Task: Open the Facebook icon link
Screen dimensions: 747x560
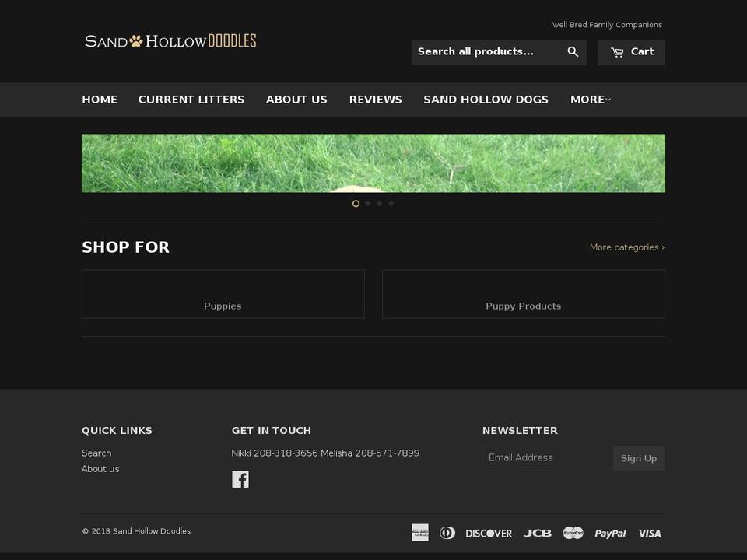Action: pos(240,479)
